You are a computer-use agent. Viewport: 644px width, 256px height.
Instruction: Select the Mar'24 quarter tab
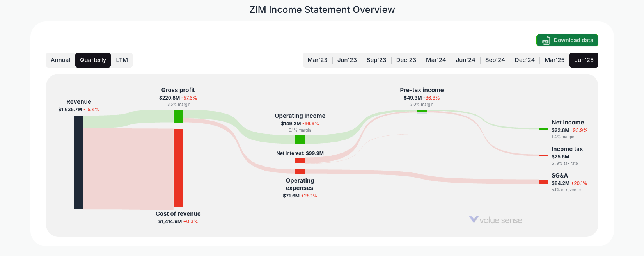click(436, 60)
